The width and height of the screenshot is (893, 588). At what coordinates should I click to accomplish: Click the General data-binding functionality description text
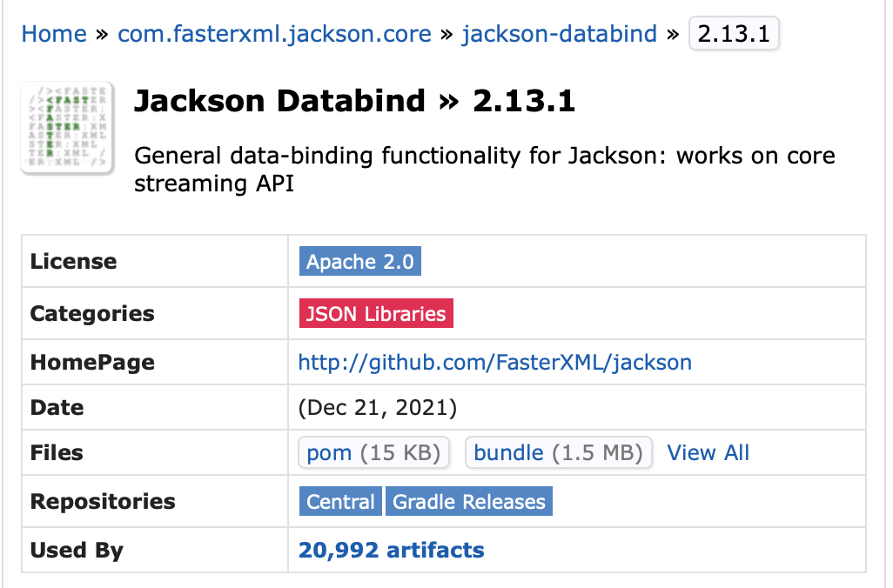pos(485,169)
